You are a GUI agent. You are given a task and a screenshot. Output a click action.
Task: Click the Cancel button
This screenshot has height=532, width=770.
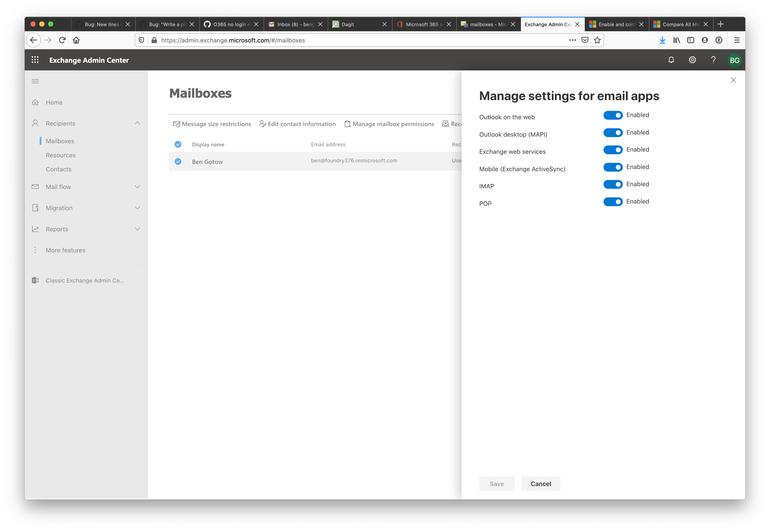tap(541, 483)
